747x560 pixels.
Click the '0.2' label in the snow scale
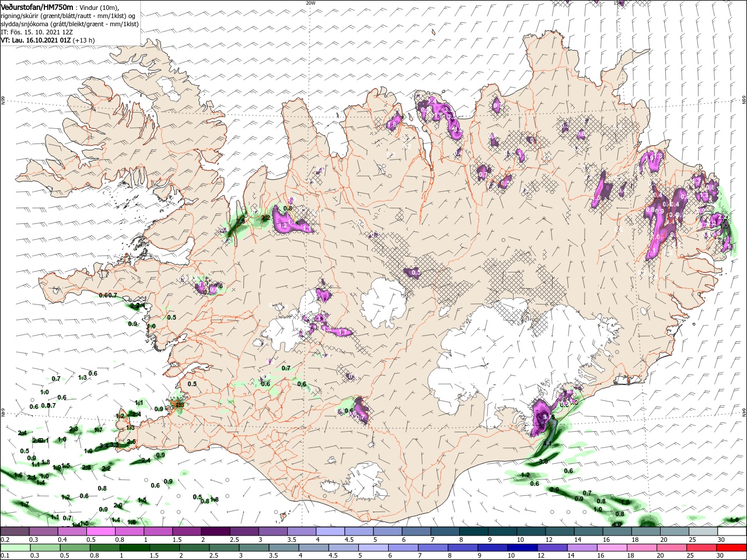coord(5,540)
